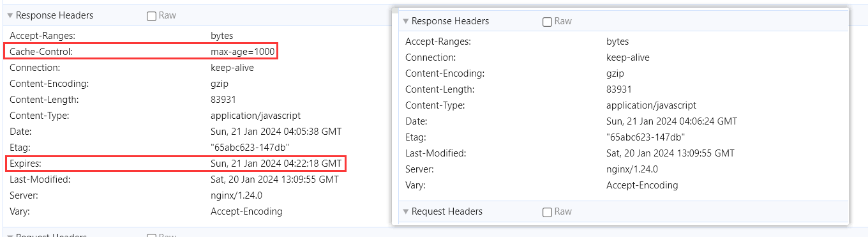Tick Raw checkbox beside right Response Headers
The width and height of the screenshot is (868, 237).
pyautogui.click(x=547, y=22)
